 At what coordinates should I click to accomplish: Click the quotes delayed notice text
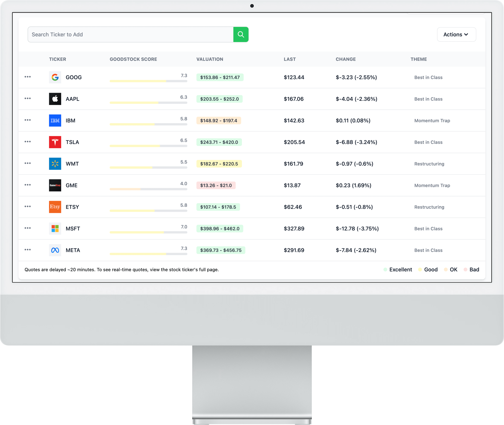[122, 270]
